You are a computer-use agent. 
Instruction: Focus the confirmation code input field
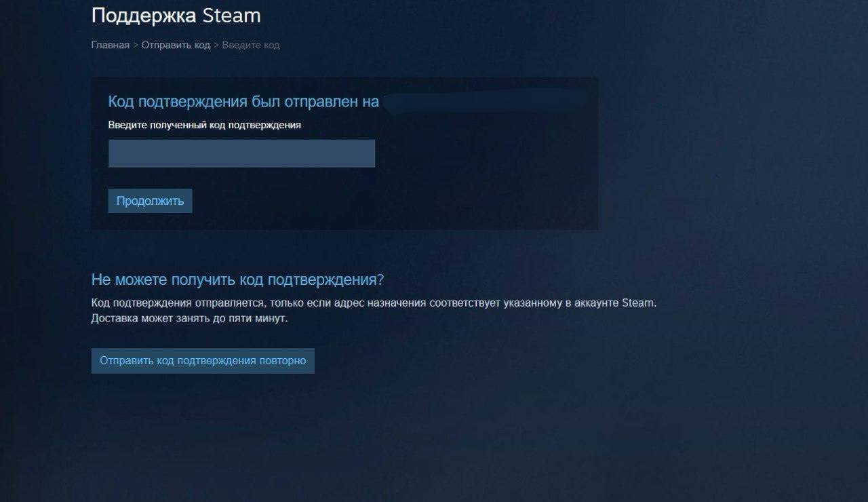(x=241, y=153)
